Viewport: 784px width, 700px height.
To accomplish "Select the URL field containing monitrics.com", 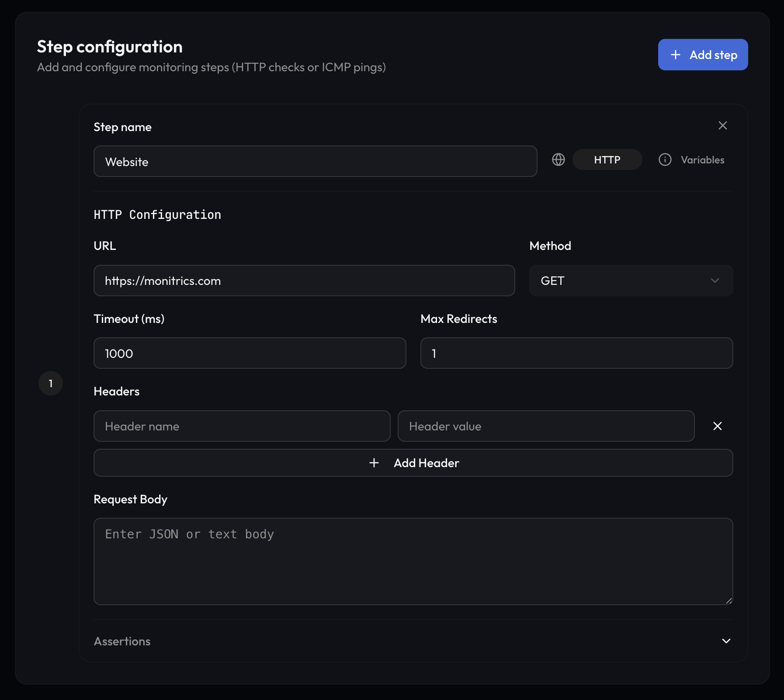I will coord(304,281).
